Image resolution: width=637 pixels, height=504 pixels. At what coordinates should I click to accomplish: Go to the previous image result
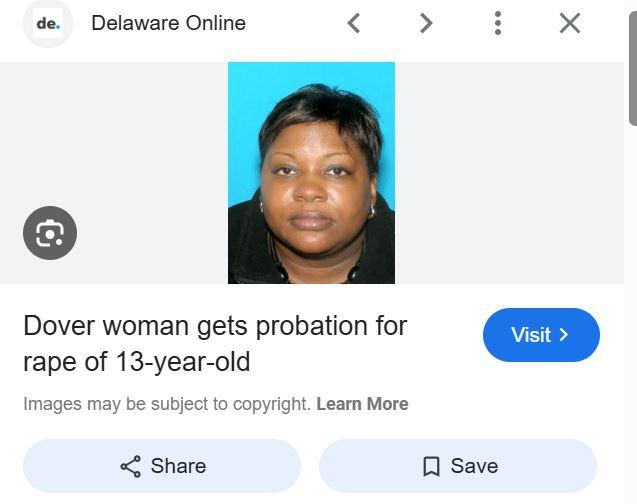[x=354, y=23]
